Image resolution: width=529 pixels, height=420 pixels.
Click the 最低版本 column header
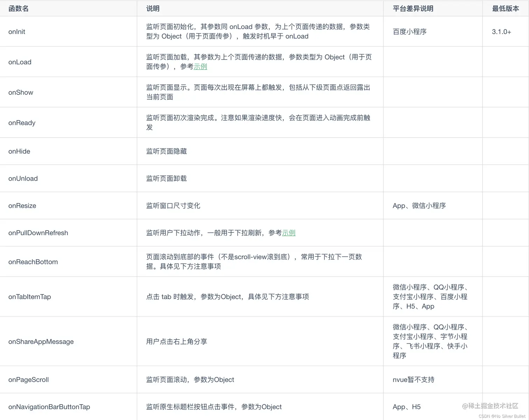point(505,8)
